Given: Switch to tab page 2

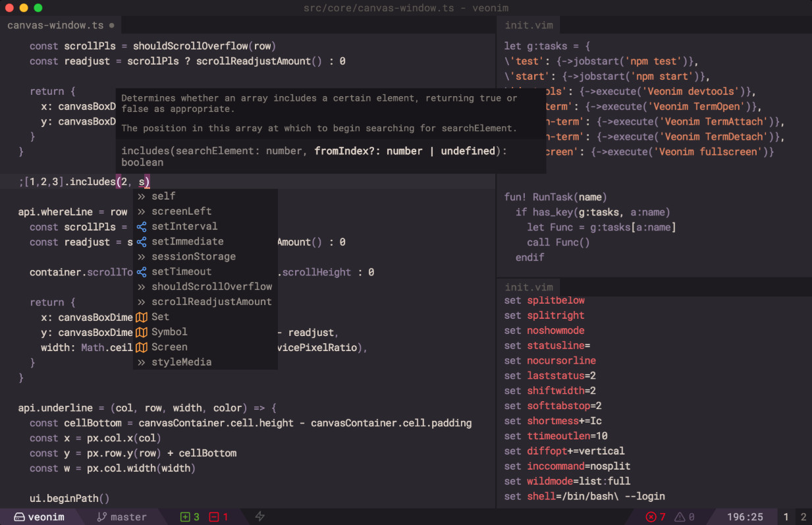Looking at the screenshot, I should (x=803, y=517).
